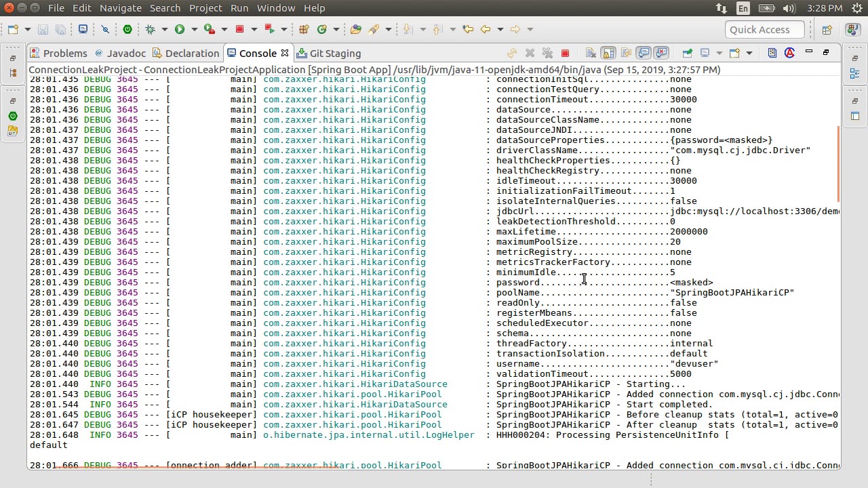Click the Open Type folder icon
This screenshot has width=868, height=488.
[x=356, y=29]
